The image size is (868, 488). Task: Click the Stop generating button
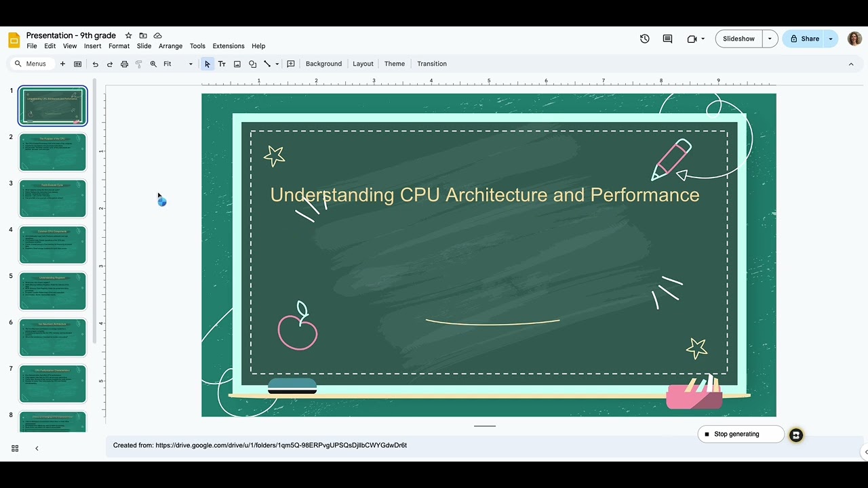[x=741, y=434]
